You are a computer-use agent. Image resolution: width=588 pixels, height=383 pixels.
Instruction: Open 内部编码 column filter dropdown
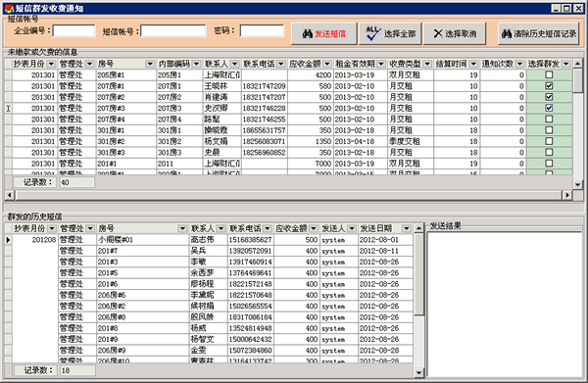(x=196, y=64)
